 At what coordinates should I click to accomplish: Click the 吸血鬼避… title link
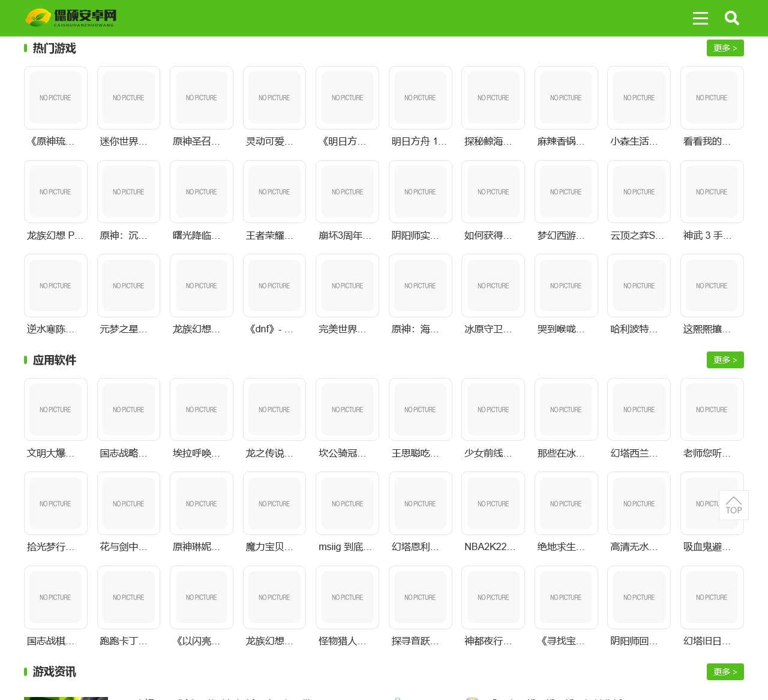707,547
